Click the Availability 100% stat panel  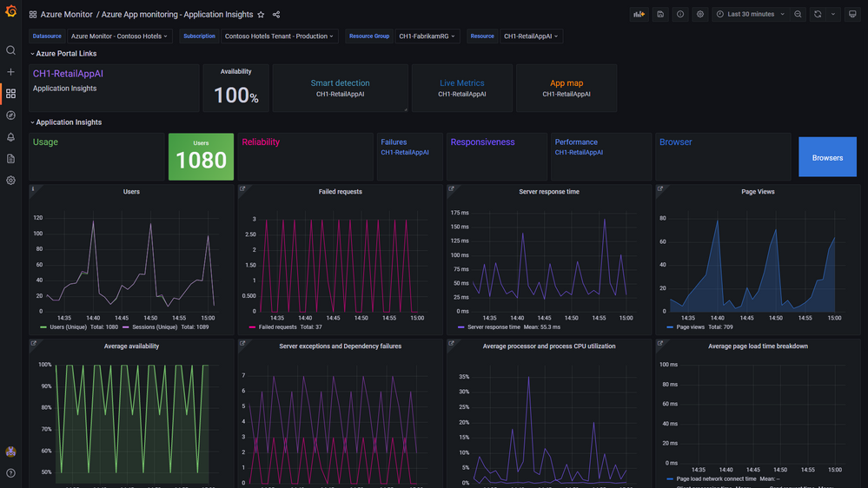pos(235,89)
